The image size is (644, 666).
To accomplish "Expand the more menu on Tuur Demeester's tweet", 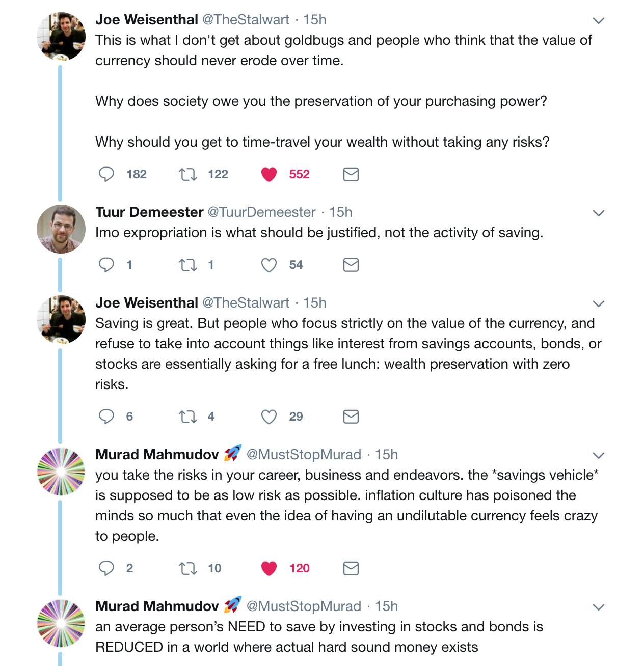I will tap(599, 213).
